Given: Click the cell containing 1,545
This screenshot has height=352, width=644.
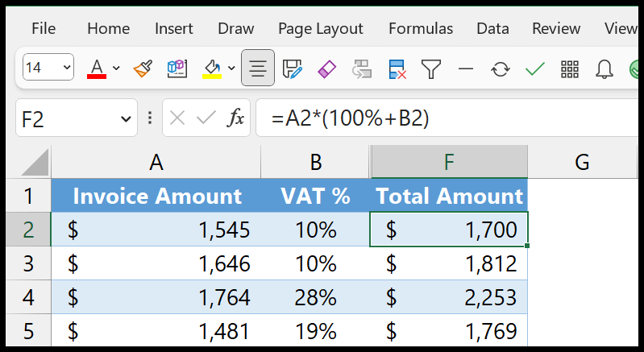Looking at the screenshot, I should (x=156, y=230).
